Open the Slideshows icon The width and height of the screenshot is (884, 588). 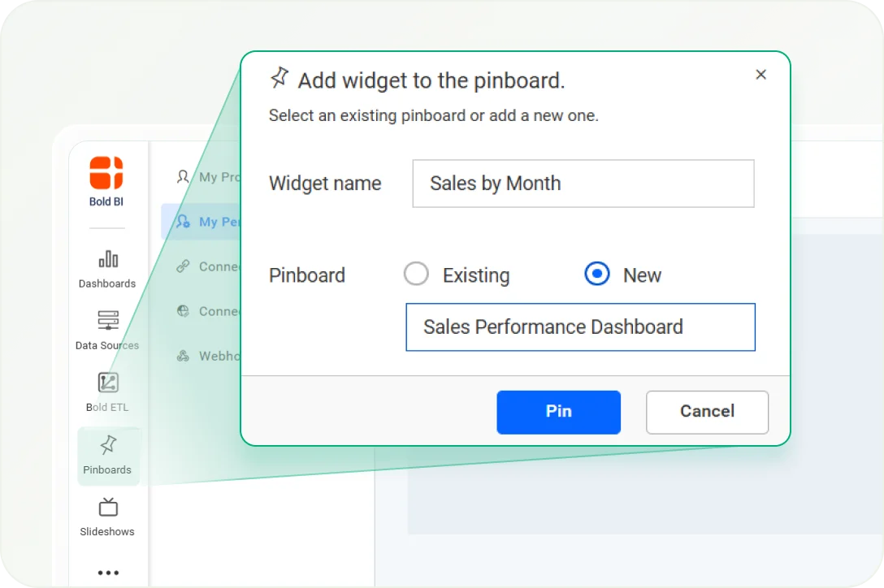click(108, 508)
